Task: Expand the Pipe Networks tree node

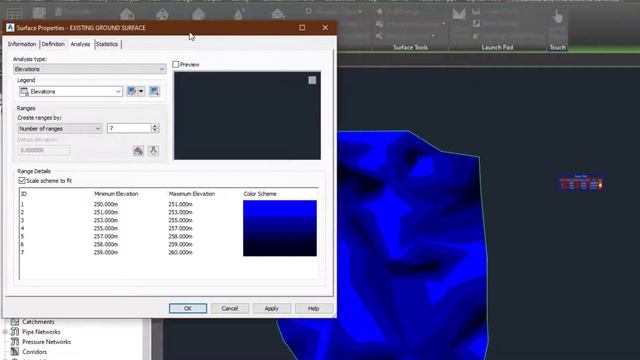Action: pos(5,332)
